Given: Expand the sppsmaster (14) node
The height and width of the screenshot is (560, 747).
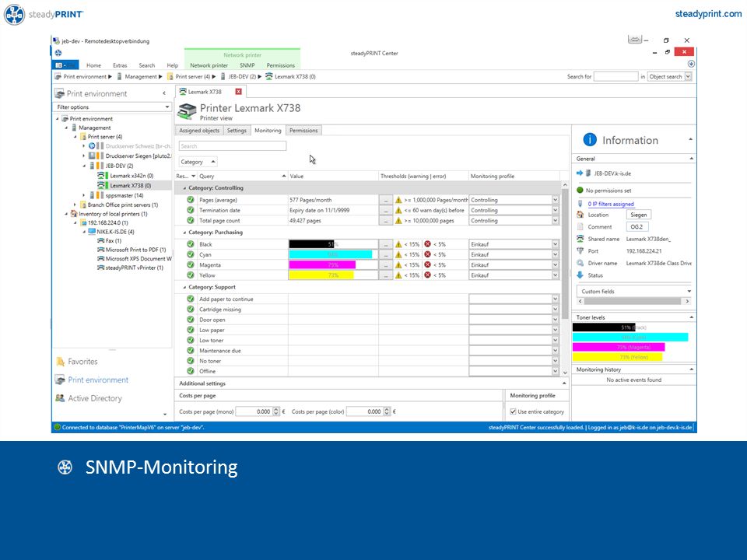Looking at the screenshot, I should 84,195.
